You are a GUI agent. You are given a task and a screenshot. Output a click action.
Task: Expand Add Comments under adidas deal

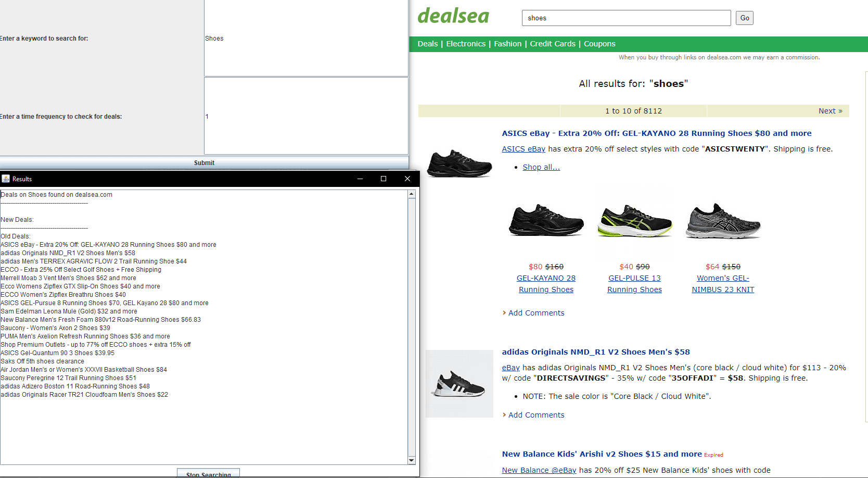pyautogui.click(x=536, y=415)
